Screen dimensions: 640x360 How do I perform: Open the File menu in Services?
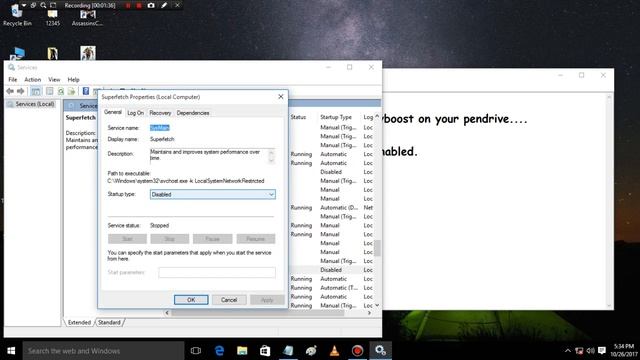(x=13, y=80)
